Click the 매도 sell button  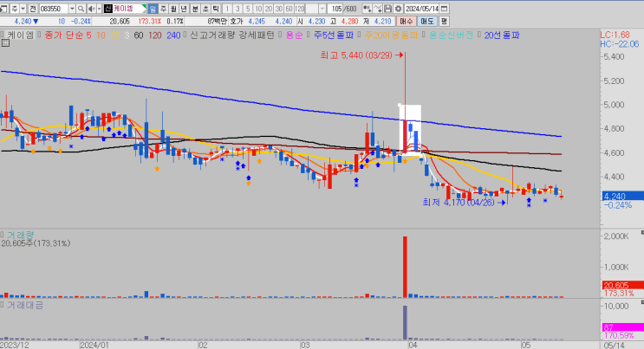pos(427,22)
